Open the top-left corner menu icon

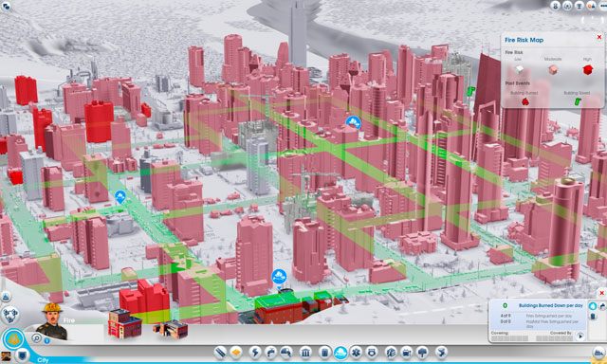[6, 7]
